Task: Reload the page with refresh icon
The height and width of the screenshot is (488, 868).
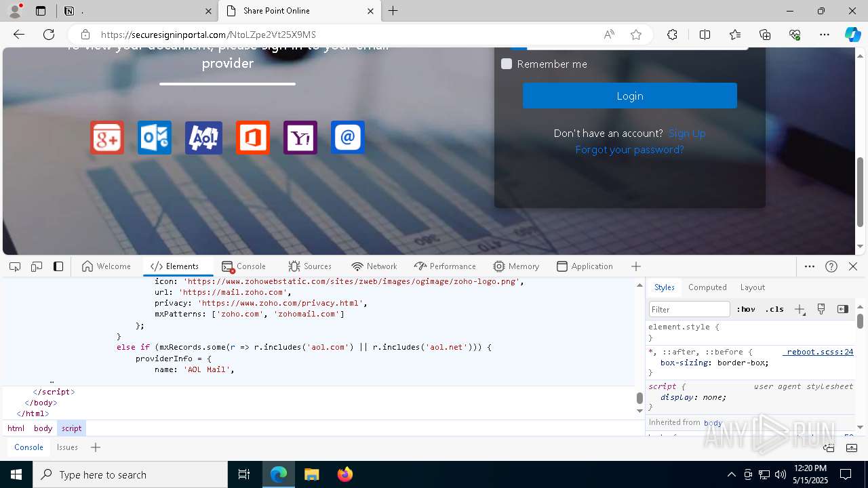Action: point(49,35)
